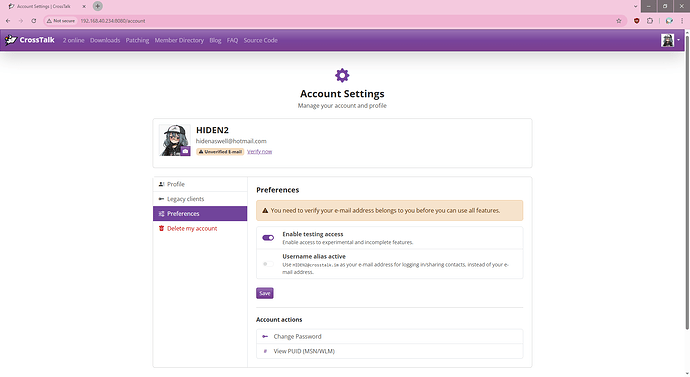
Task: Click the Save button
Action: (265, 293)
